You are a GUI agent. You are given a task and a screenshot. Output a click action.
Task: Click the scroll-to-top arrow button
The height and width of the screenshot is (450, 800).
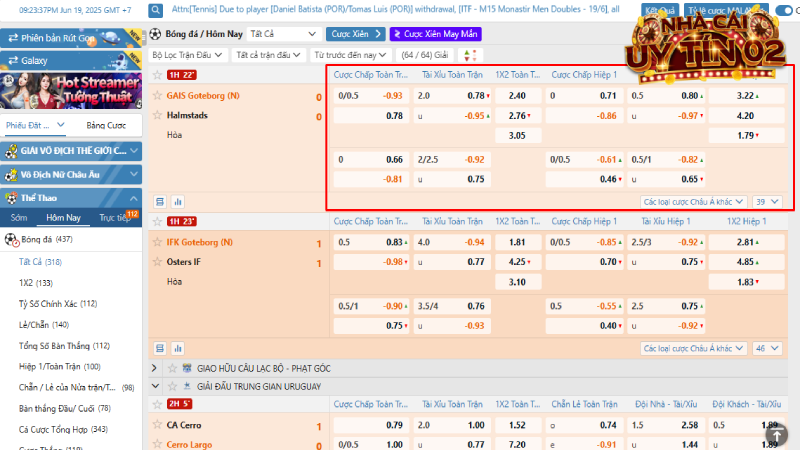(777, 433)
